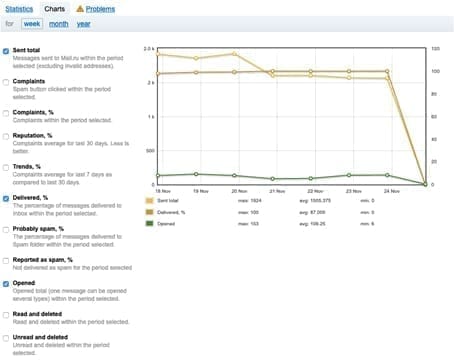Tick the Complaints, % checkbox
The width and height of the screenshot is (454, 360).
click(x=6, y=113)
